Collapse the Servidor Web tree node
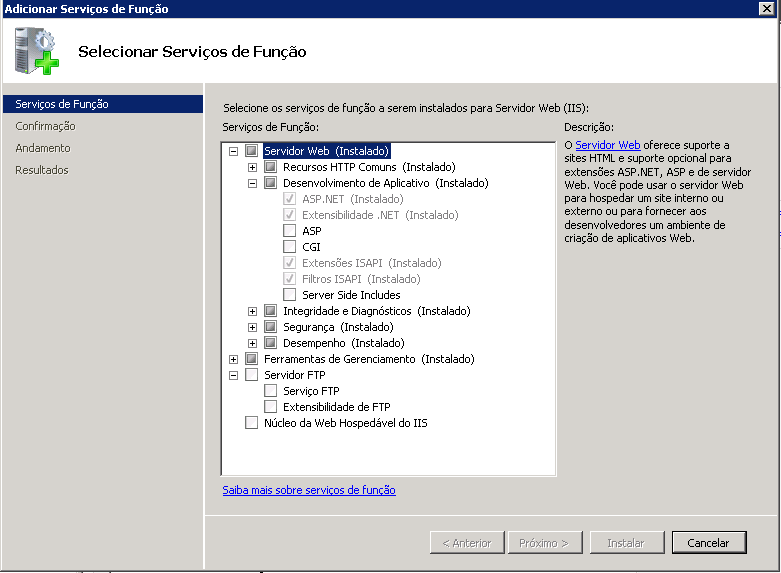The height and width of the screenshot is (573, 781). click(234, 151)
